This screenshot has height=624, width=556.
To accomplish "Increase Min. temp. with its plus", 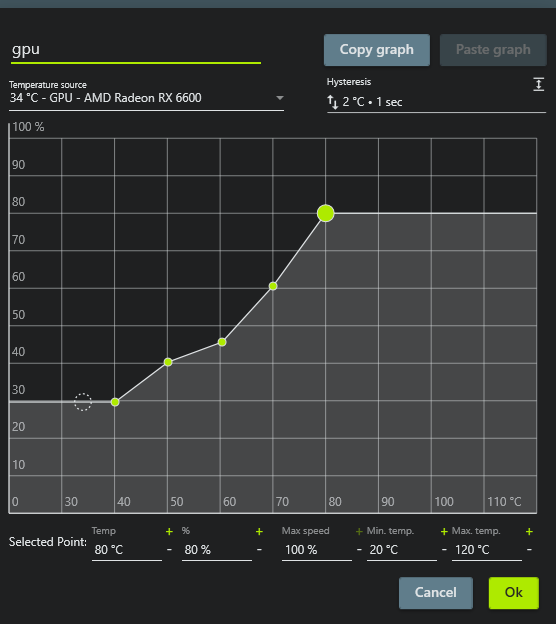I will pos(444,532).
